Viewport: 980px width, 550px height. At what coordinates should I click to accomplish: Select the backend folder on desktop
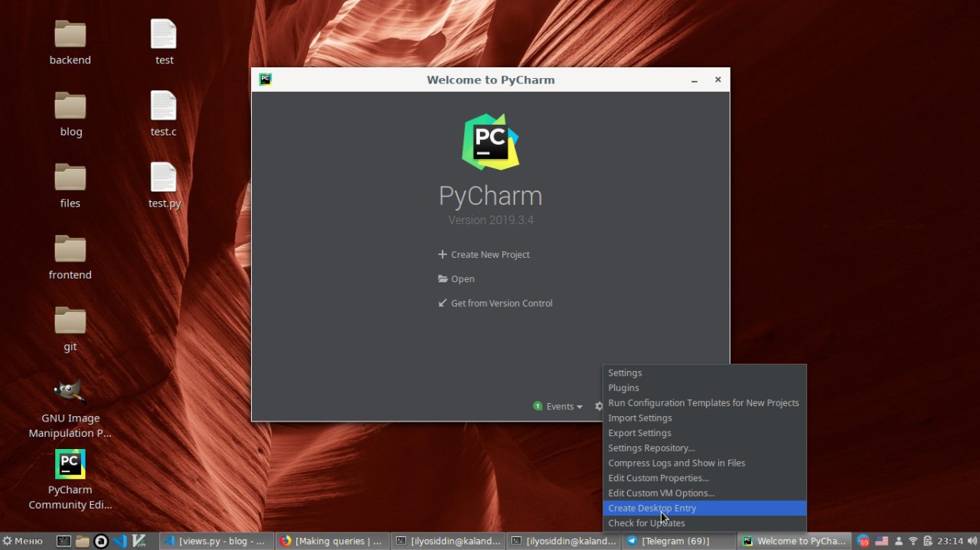[70, 42]
